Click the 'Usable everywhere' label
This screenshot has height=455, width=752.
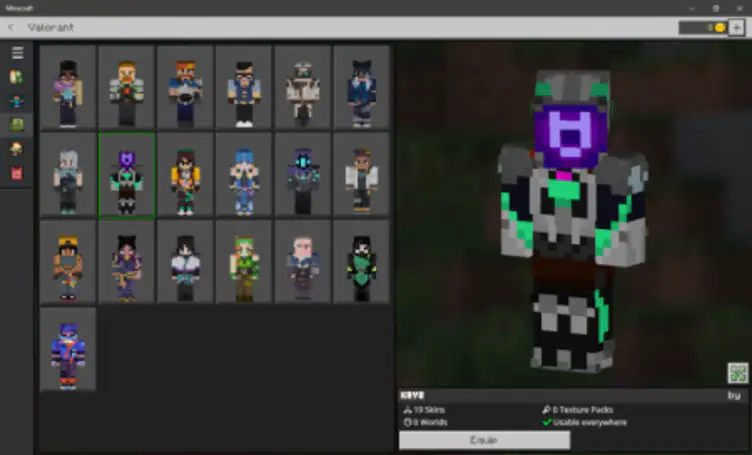(590, 422)
